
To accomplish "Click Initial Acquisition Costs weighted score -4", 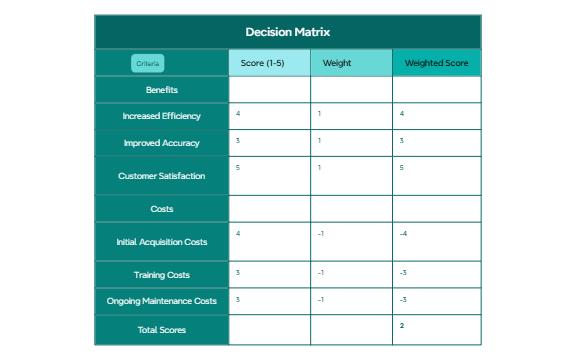I will pos(403,234).
